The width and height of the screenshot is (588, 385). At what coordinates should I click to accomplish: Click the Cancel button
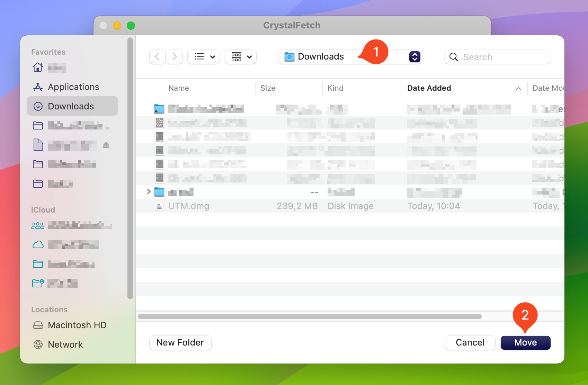point(470,342)
